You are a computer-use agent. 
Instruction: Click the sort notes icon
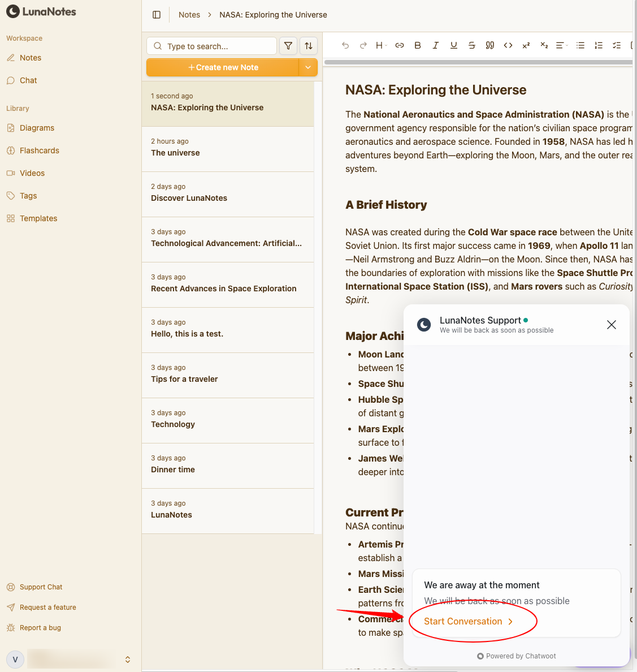click(x=309, y=46)
